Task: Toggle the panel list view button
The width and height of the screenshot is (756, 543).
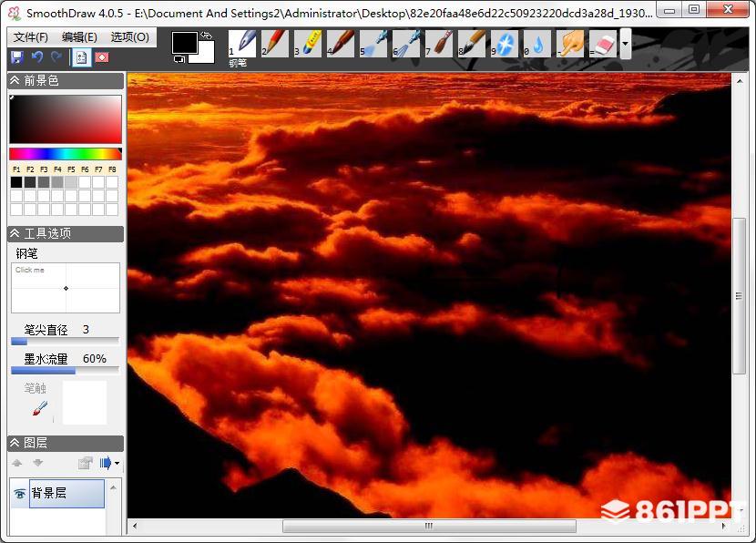Action: coord(81,57)
